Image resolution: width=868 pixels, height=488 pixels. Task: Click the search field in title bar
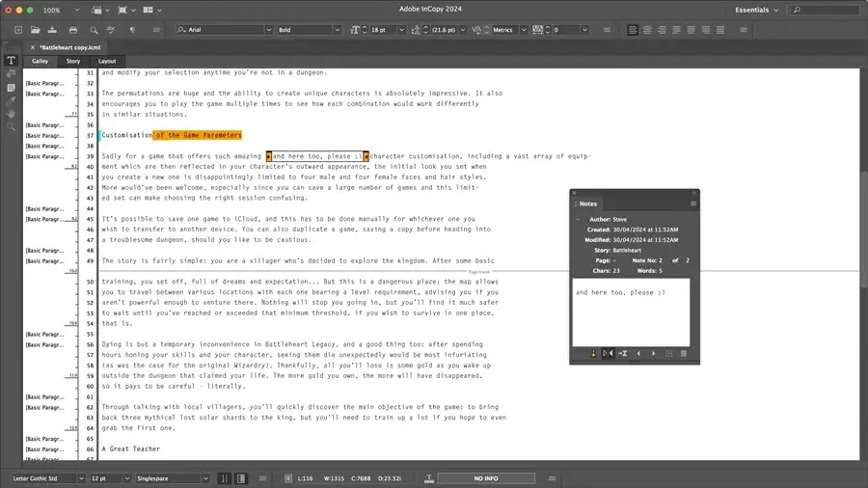826,10
